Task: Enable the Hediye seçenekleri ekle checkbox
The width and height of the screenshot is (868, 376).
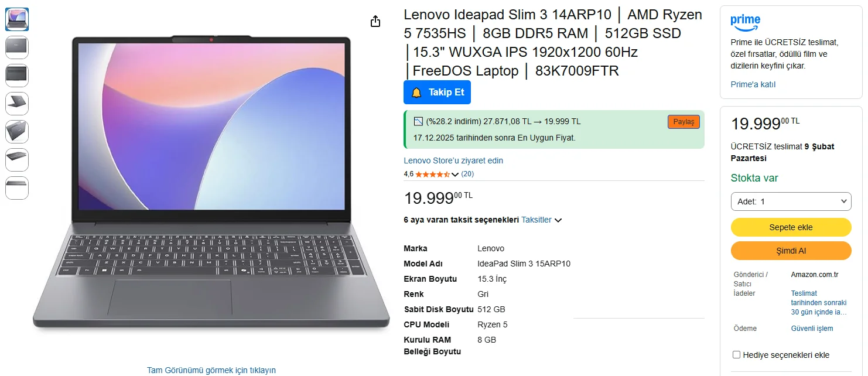Action: tap(737, 355)
